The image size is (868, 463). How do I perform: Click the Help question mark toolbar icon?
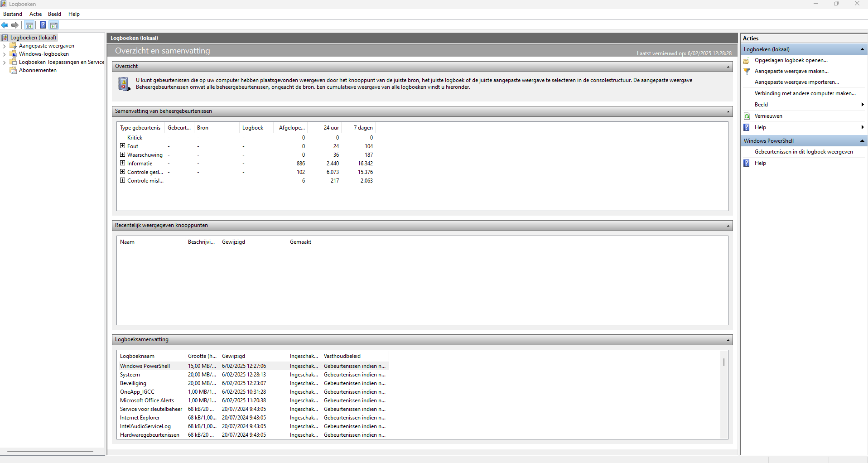click(x=43, y=25)
